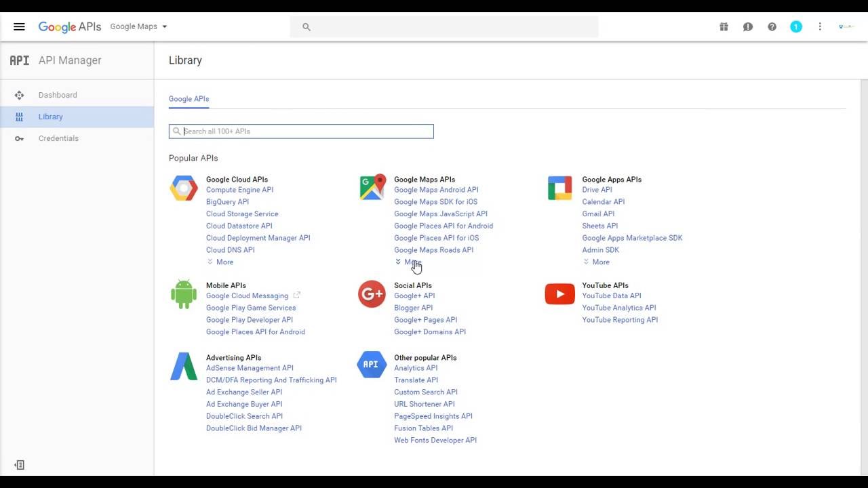This screenshot has height=488, width=868.
Task: Click the Dashboard sidebar icon
Action: 19,95
